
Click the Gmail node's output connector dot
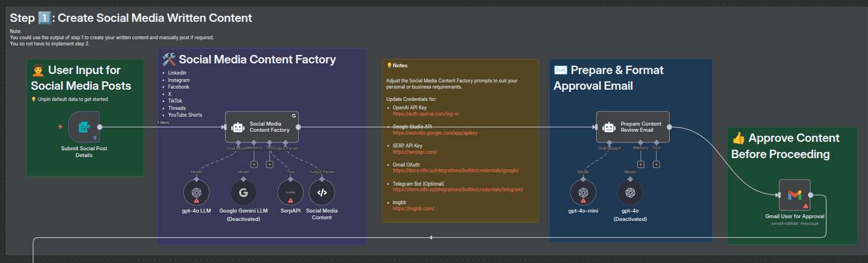[x=812, y=195]
